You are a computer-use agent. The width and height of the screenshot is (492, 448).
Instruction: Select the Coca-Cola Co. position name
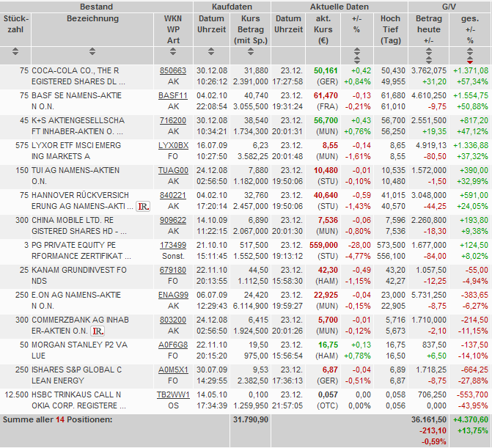[78, 76]
